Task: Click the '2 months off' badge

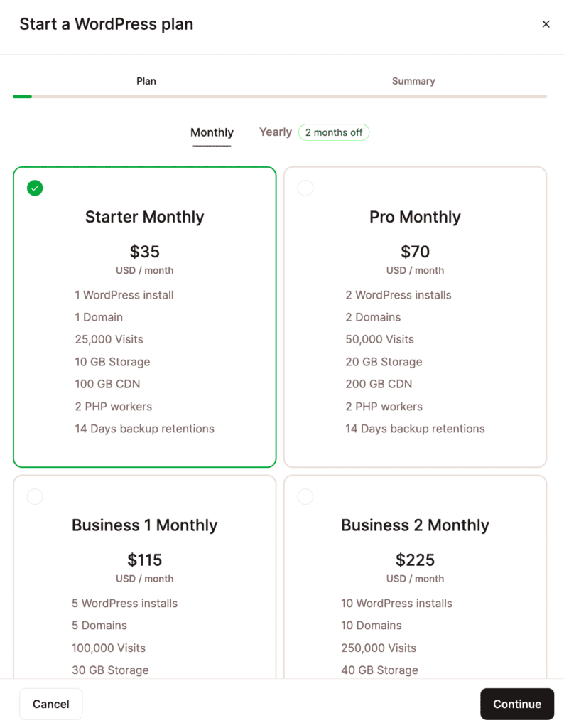Action: (x=334, y=132)
